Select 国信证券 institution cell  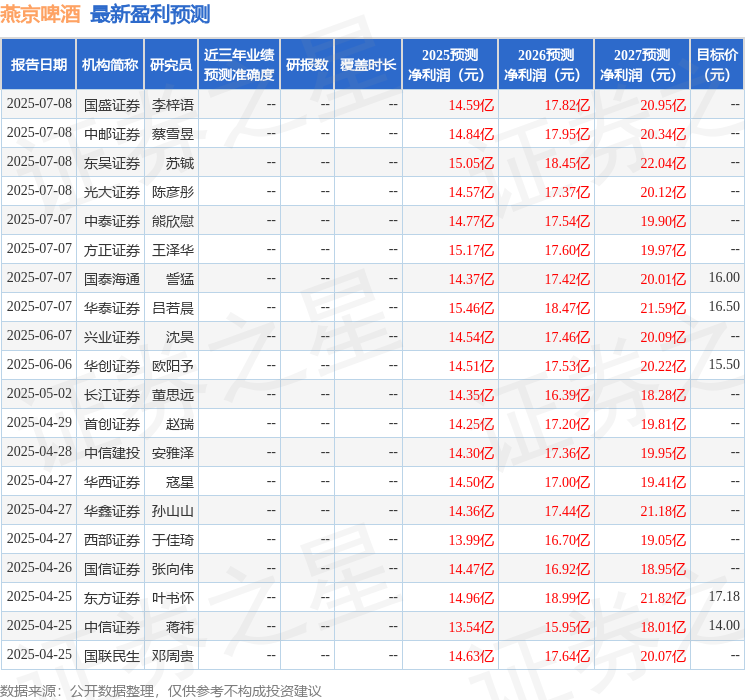click(112, 569)
